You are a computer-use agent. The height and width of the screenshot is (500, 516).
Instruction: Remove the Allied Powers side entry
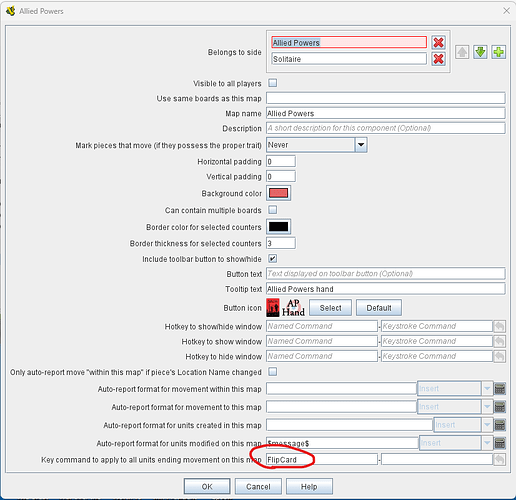[x=438, y=43]
